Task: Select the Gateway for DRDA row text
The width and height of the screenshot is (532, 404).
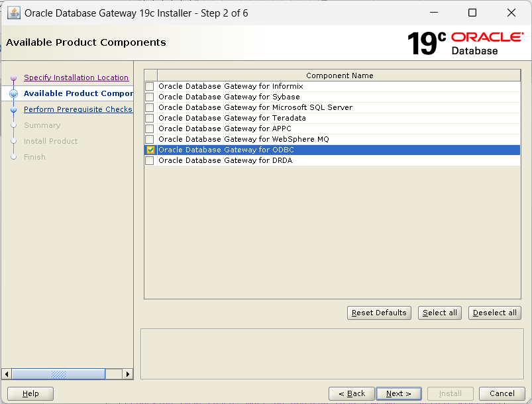Action: (225, 160)
